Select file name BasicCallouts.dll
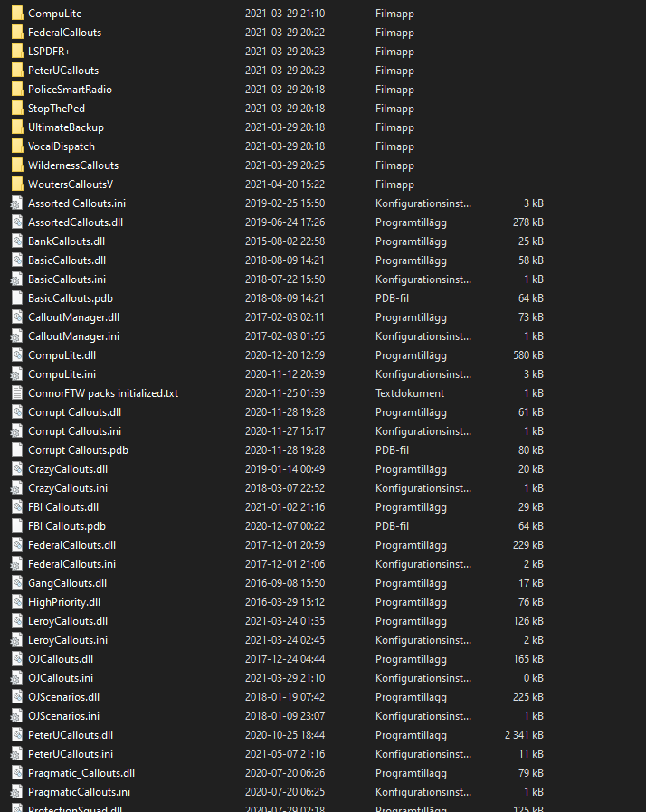646x812 pixels. pos(67,260)
